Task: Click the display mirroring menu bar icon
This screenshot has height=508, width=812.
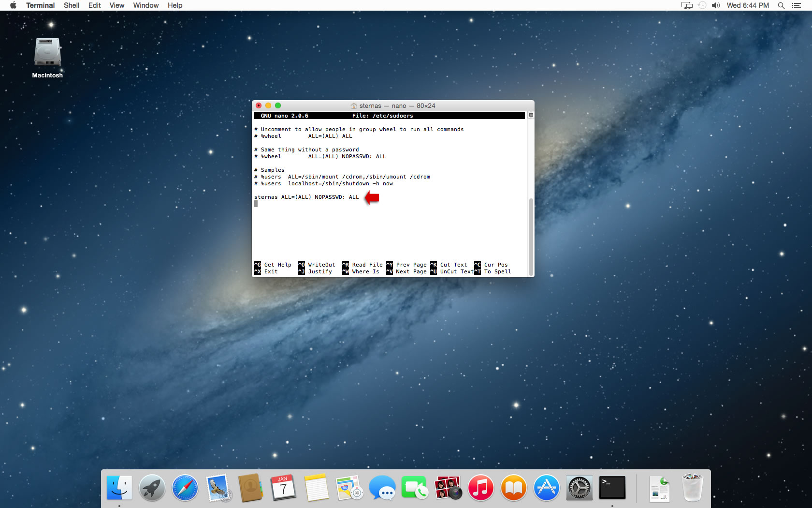Action: coord(687,5)
